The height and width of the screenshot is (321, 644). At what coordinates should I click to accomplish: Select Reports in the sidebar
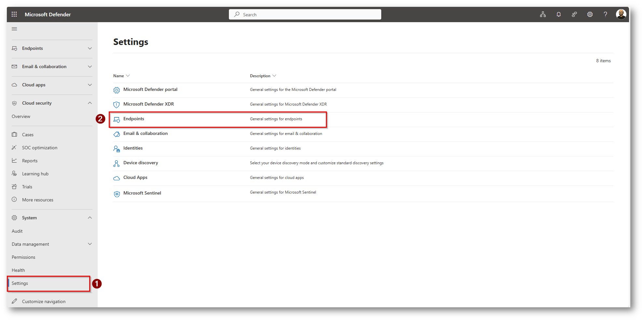30,160
